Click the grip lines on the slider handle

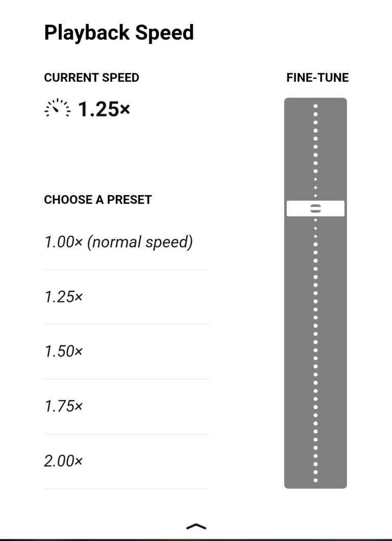click(x=315, y=208)
